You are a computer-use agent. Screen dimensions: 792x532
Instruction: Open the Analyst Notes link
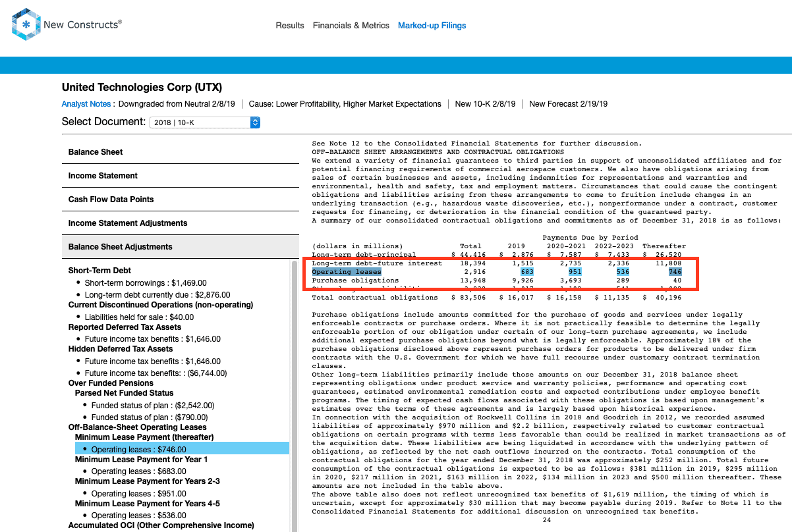(86, 104)
